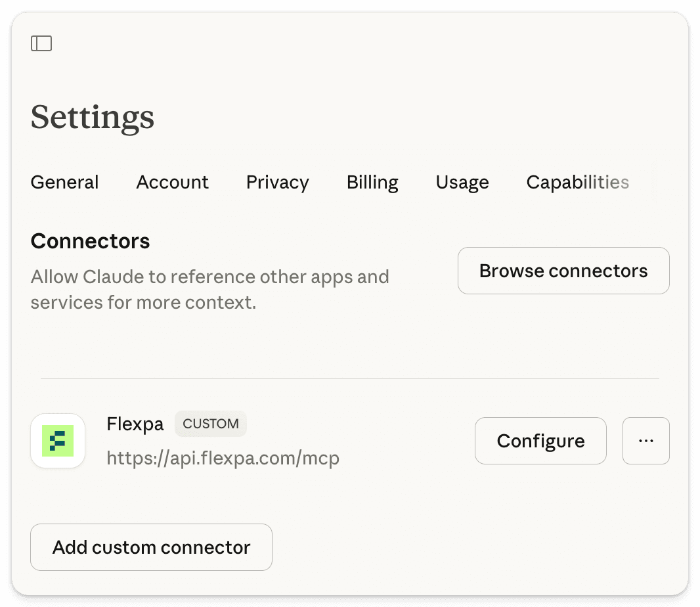This screenshot has width=700, height=607.
Task: Select the Privacy tab
Action: click(277, 182)
